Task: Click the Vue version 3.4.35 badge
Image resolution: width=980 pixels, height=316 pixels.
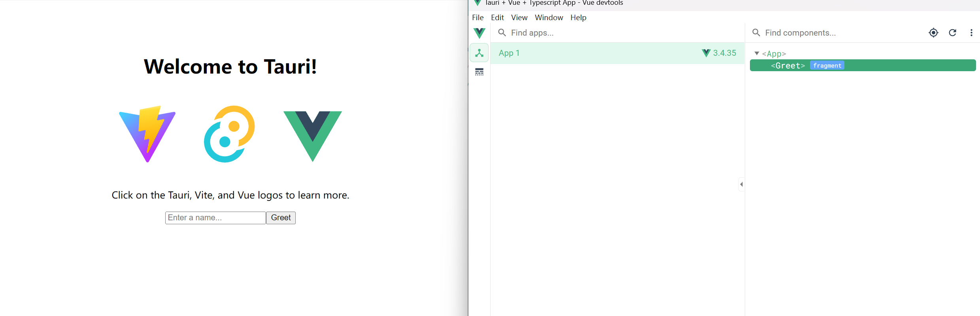Action: [x=719, y=53]
